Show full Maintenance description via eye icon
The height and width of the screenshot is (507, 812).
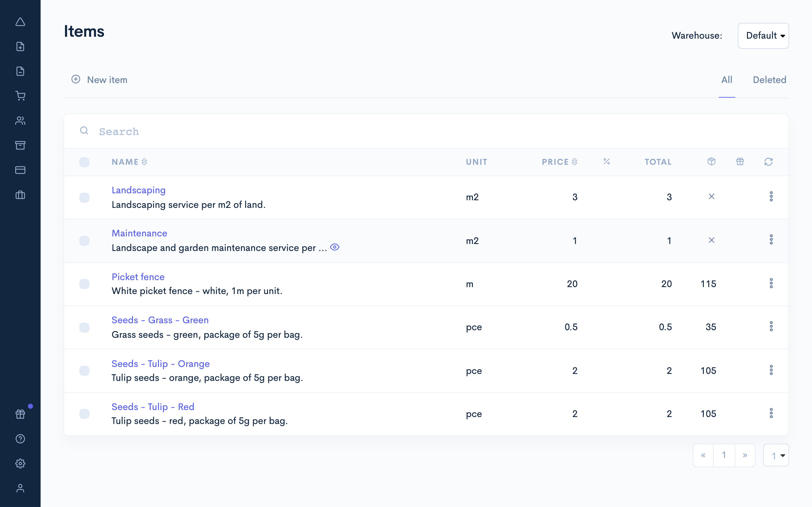(335, 247)
